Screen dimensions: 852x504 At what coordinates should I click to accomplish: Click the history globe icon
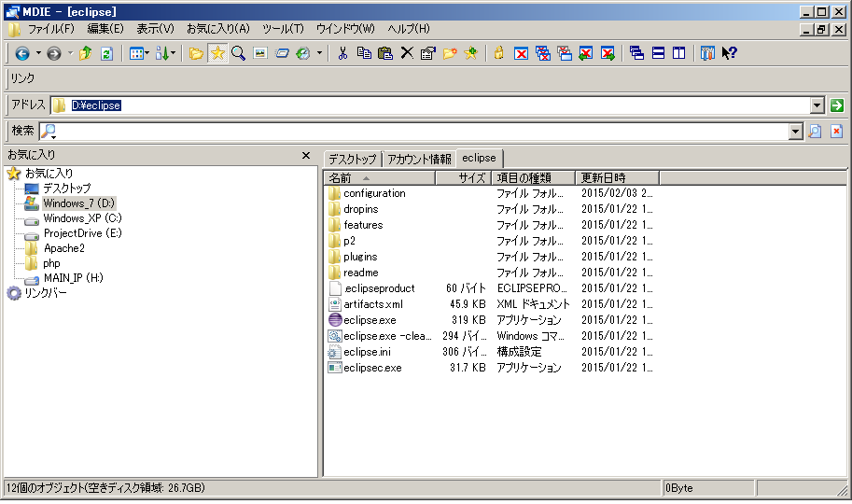click(x=303, y=53)
